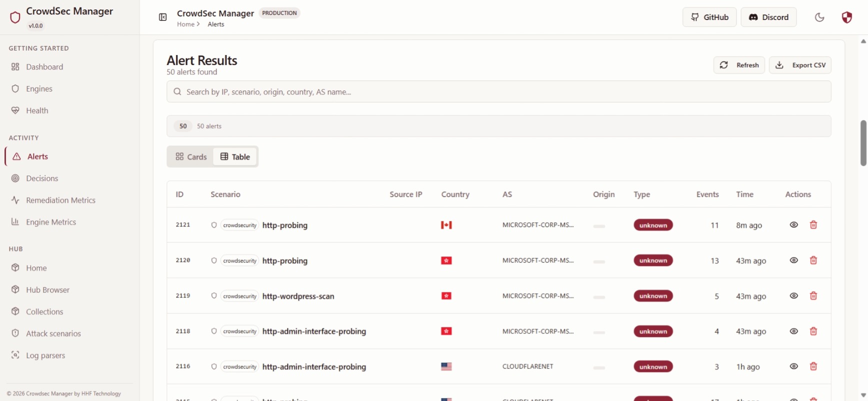Click http-wordpress-scan scenario text

298,296
